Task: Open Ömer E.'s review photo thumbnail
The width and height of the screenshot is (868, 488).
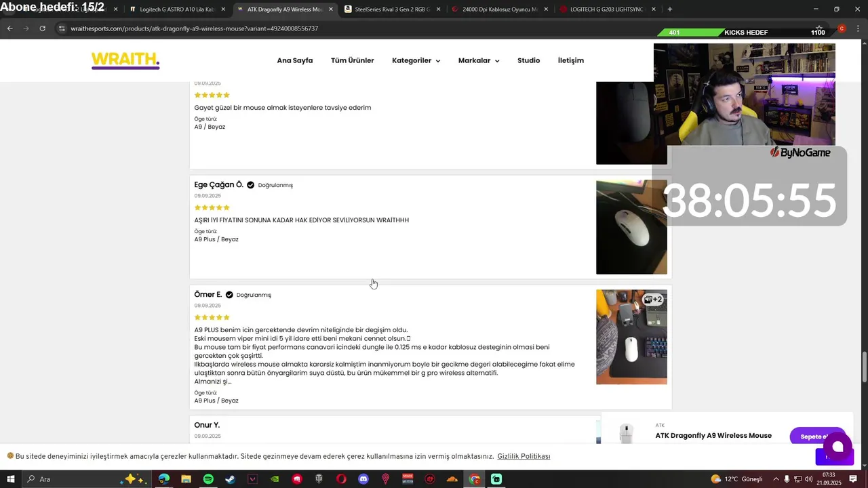Action: (x=631, y=337)
